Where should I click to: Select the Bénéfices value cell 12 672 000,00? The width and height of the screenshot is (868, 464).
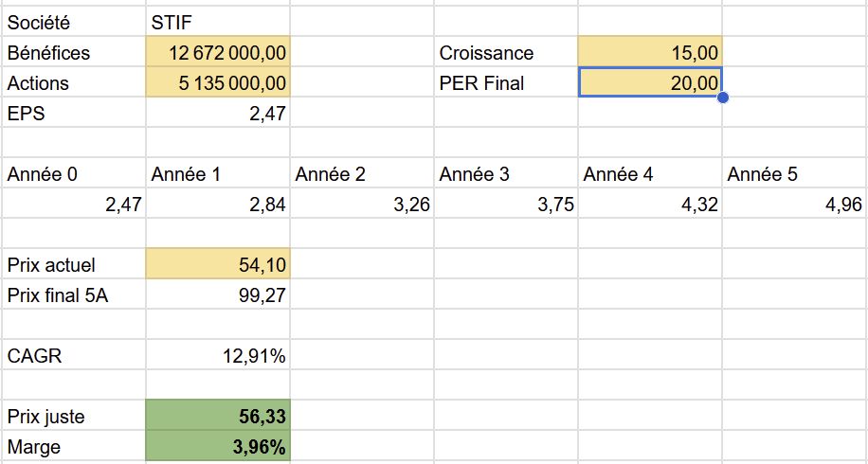tap(218, 52)
